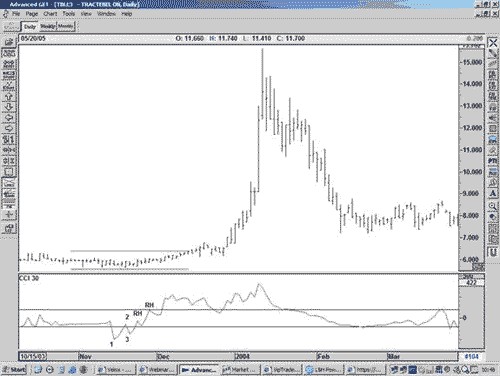Screen dimensions: 500x376
Task: Click the CCI value box showing 422
Action: point(471,283)
